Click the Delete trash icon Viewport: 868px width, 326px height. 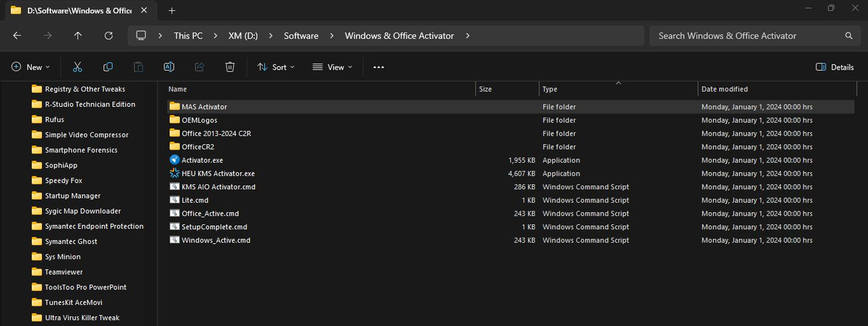click(230, 67)
